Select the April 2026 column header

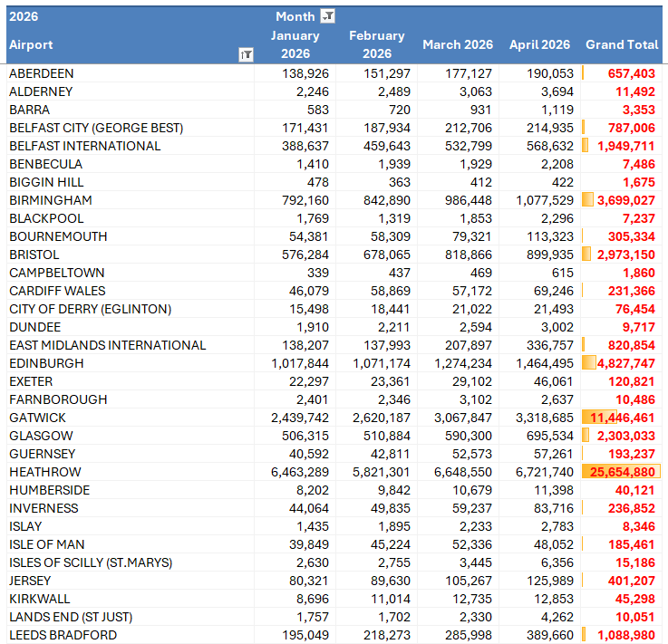540,44
